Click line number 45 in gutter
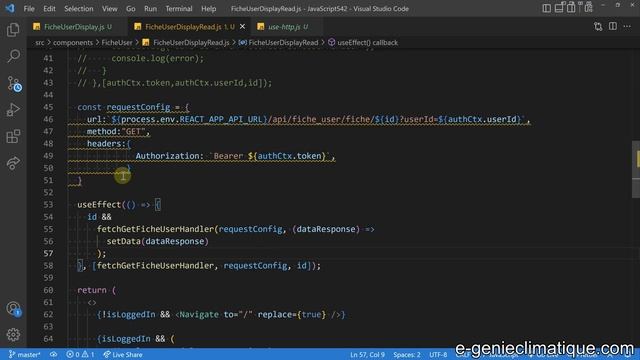The width and height of the screenshot is (640, 360). 48,107
